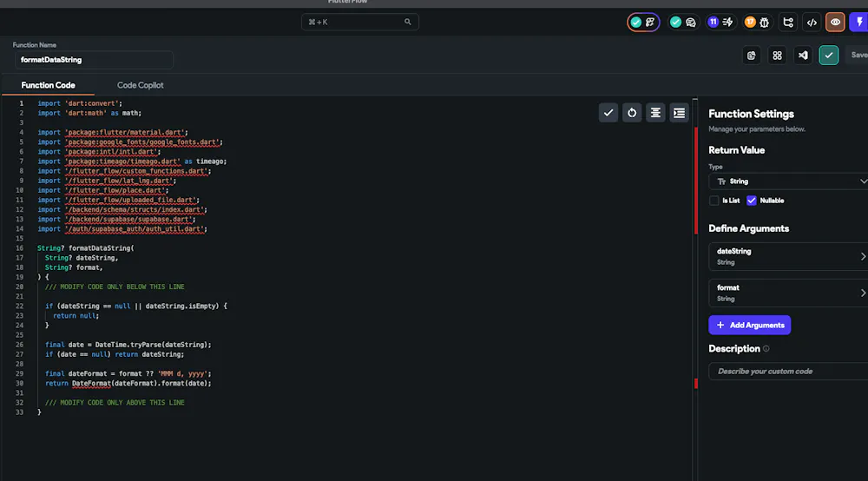
Task: Click import 'dart:convert' on line 1
Action: pyautogui.click(x=80, y=103)
